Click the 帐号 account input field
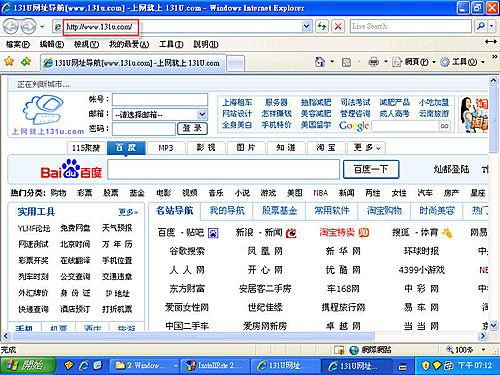Screen dimensions: 500x375 160,99
